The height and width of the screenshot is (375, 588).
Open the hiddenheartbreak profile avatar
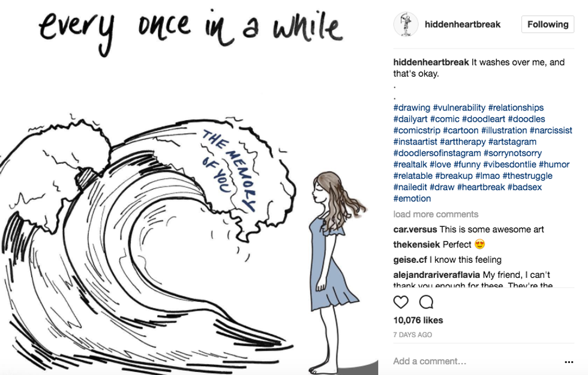click(406, 25)
